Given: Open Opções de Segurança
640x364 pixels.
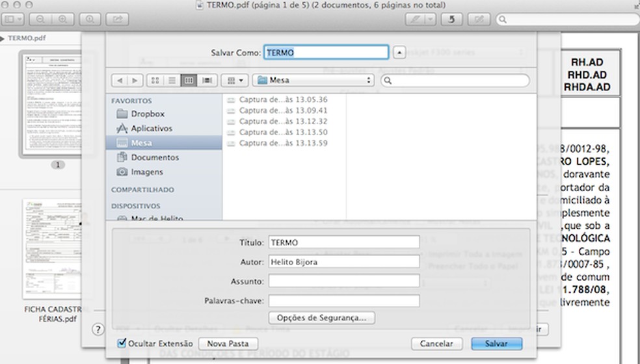Looking at the screenshot, I should click(x=322, y=318).
